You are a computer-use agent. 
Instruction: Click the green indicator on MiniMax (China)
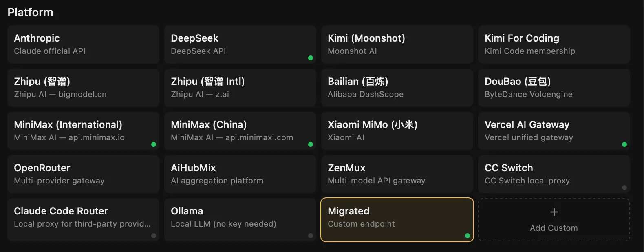point(311,144)
